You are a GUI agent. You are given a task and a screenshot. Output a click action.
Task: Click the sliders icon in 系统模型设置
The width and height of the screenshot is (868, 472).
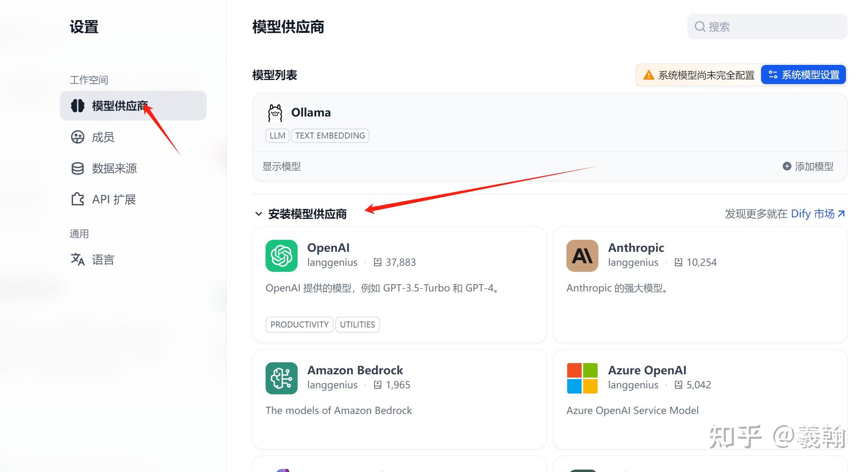[773, 75]
